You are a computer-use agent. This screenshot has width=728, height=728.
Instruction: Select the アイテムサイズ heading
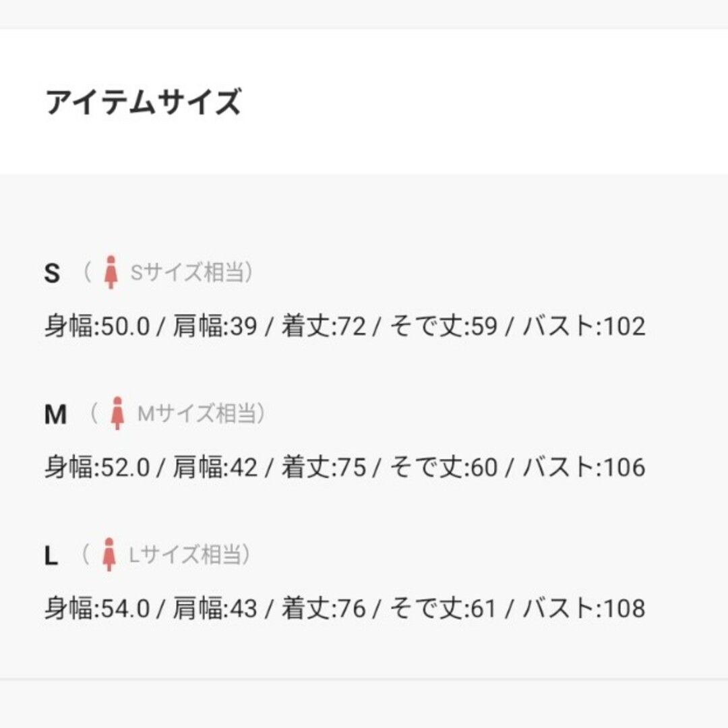(144, 102)
